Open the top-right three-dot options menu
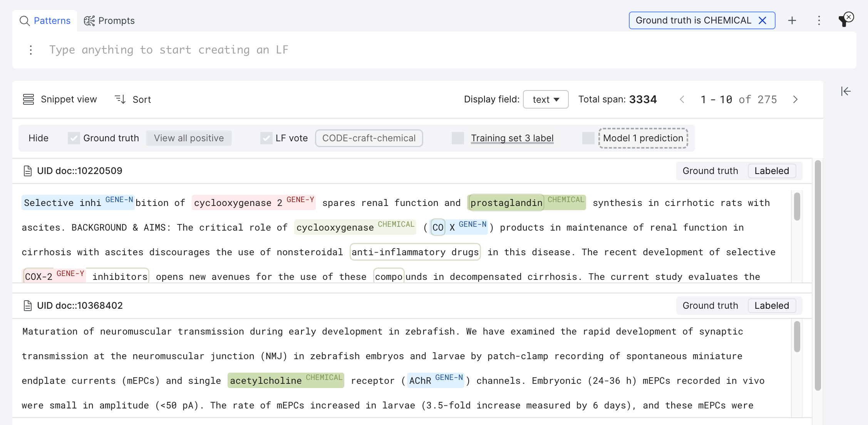The width and height of the screenshot is (868, 425). click(819, 20)
